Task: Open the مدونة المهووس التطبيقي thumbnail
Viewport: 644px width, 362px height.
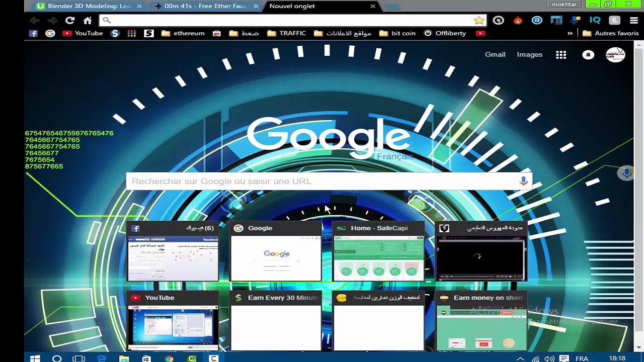Action: pyautogui.click(x=481, y=251)
